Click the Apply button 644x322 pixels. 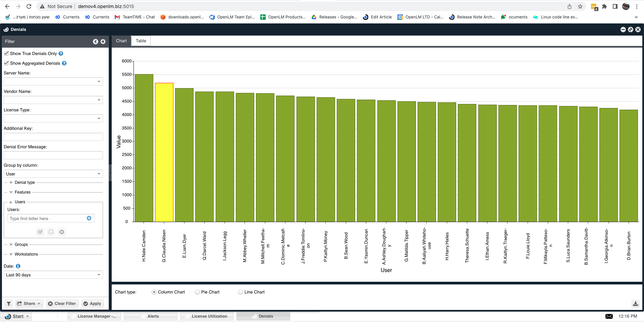point(93,304)
